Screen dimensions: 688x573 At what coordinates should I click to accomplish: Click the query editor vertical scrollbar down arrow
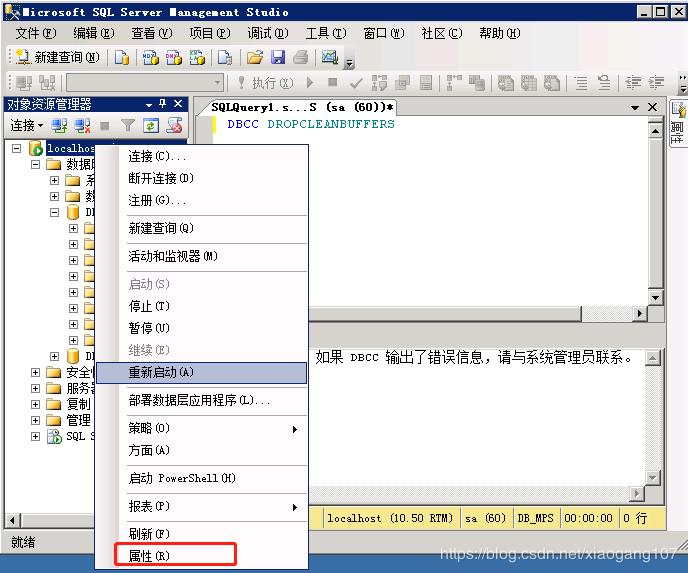(x=656, y=298)
